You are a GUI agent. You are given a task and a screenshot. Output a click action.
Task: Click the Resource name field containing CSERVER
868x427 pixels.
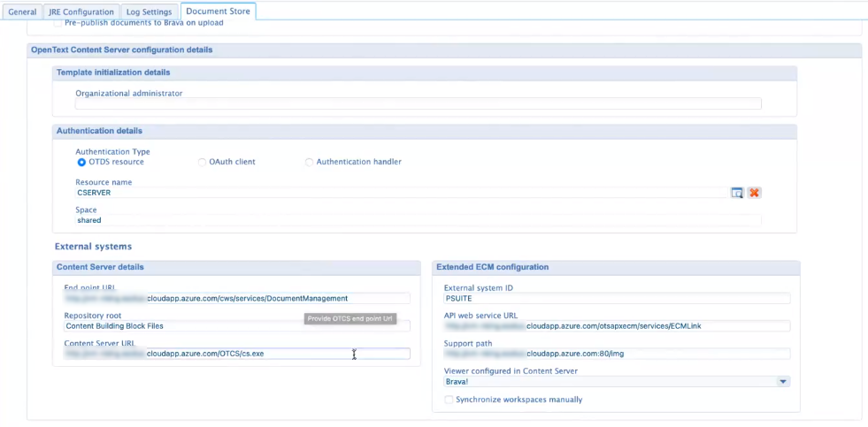[398, 193]
